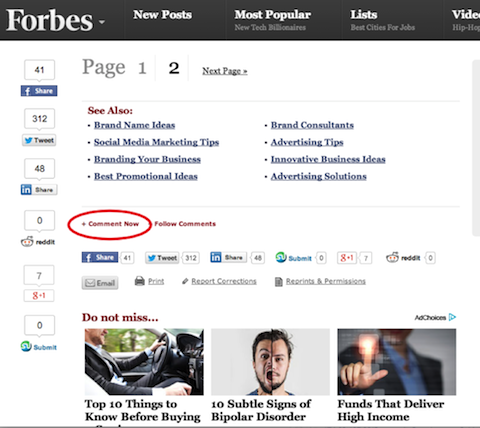
Task: Click the Tweet button in left sidebar
Action: pyautogui.click(x=39, y=140)
